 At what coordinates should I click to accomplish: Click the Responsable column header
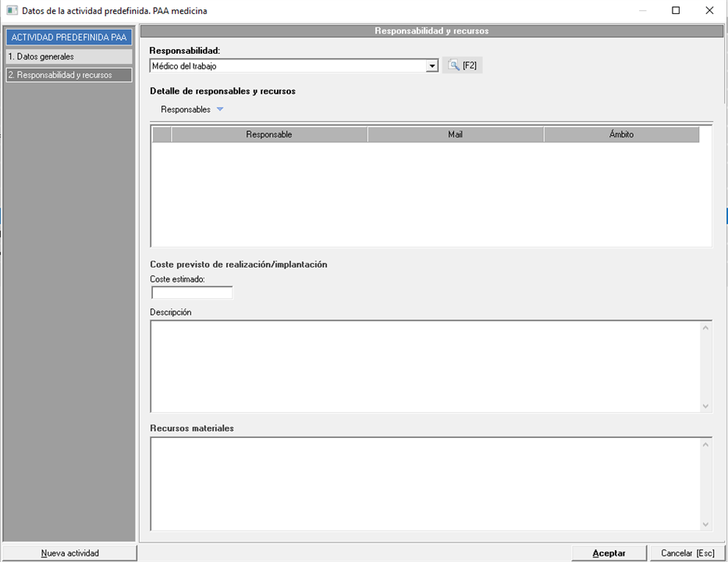[269, 135]
